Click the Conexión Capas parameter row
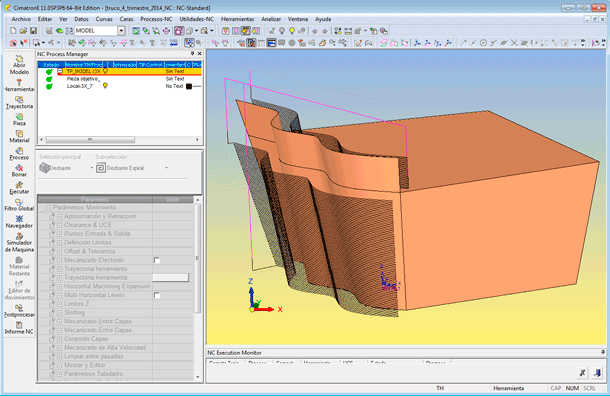The height and width of the screenshot is (396, 610). point(116,339)
